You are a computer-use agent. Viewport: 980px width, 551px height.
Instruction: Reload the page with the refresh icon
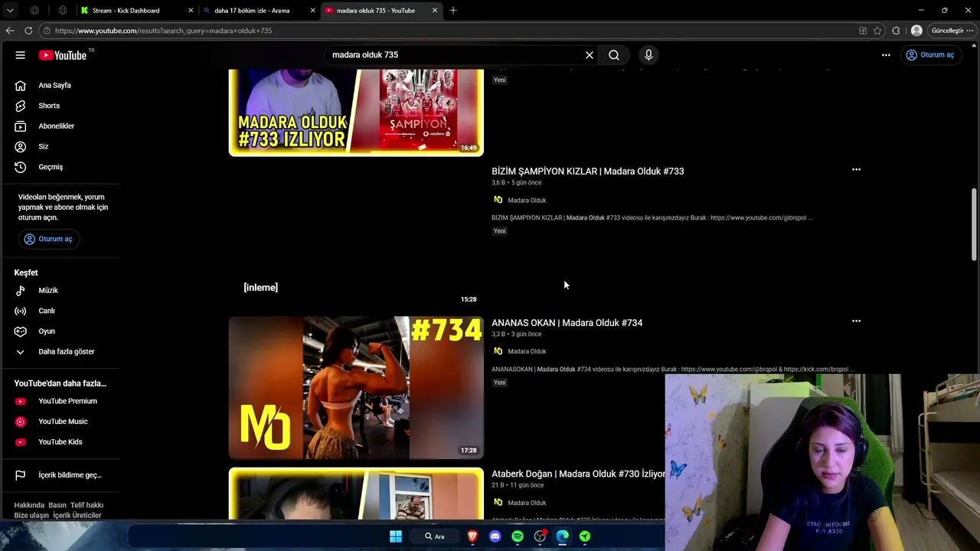click(28, 31)
